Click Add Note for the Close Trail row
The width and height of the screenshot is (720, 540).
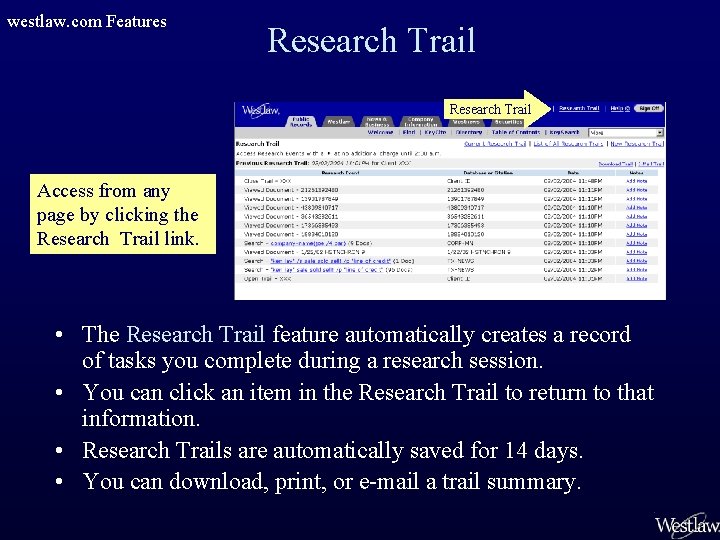click(636, 181)
